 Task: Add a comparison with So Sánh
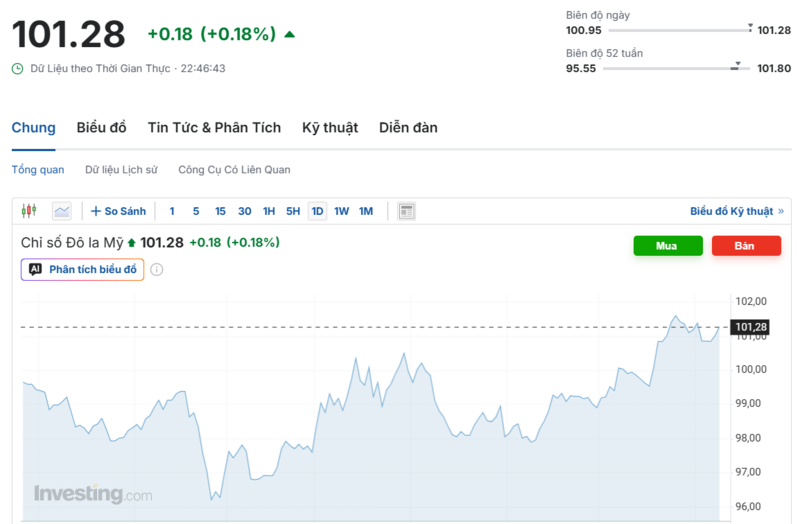tap(118, 211)
